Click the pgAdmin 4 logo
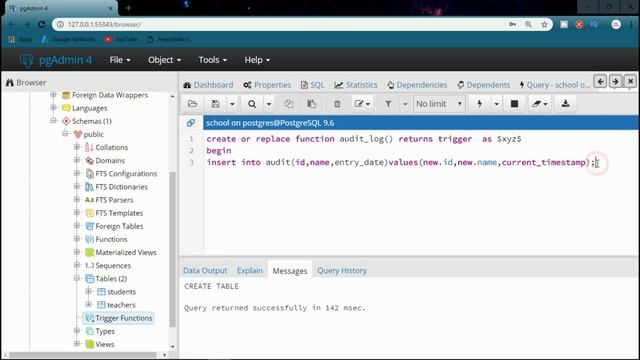The image size is (640, 360). point(56,60)
